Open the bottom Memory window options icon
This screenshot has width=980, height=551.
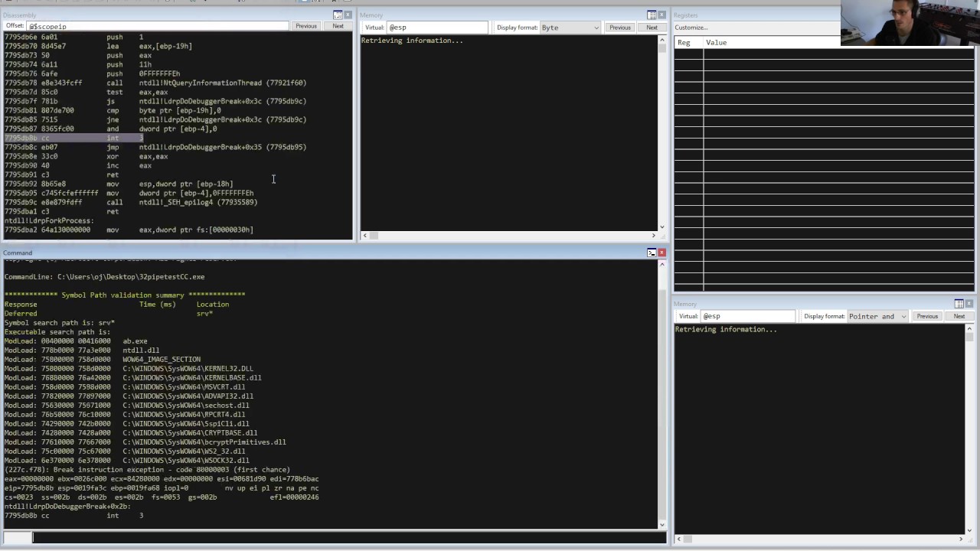959,304
